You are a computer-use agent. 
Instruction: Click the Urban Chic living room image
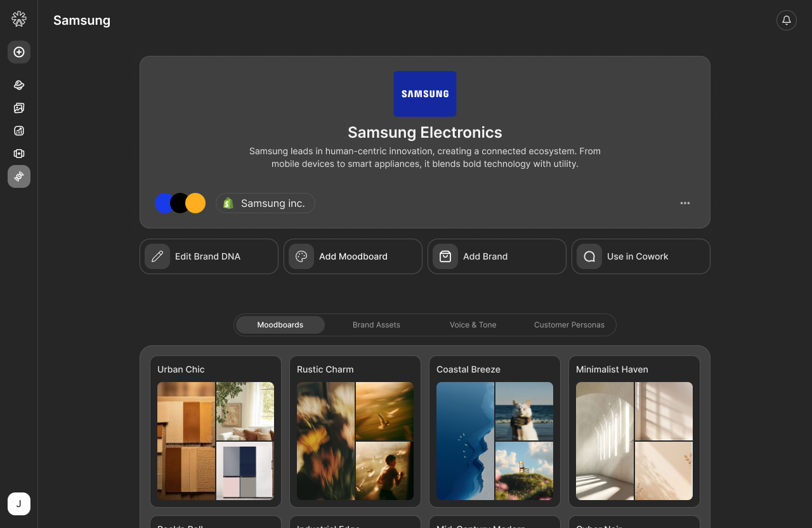coord(246,411)
